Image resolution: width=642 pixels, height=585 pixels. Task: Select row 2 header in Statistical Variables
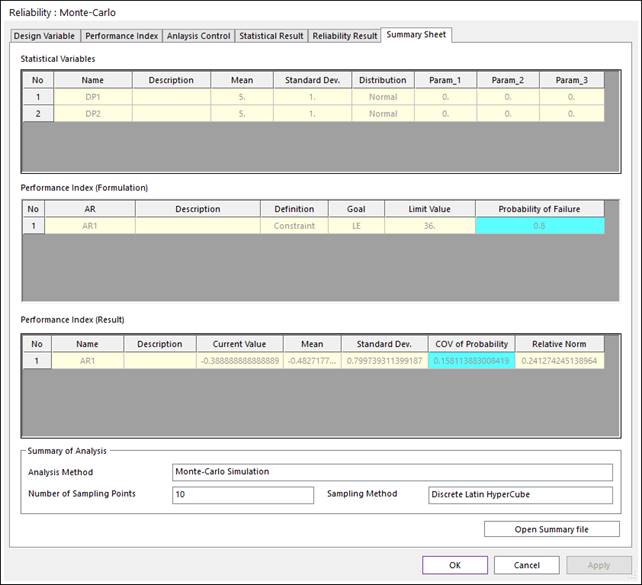tap(38, 114)
